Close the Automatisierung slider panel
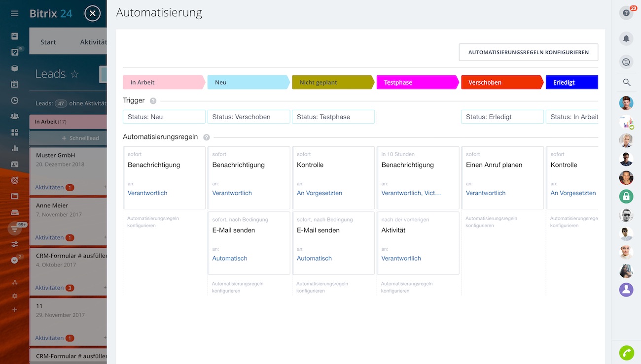This screenshot has height=364, width=641. 92,14
